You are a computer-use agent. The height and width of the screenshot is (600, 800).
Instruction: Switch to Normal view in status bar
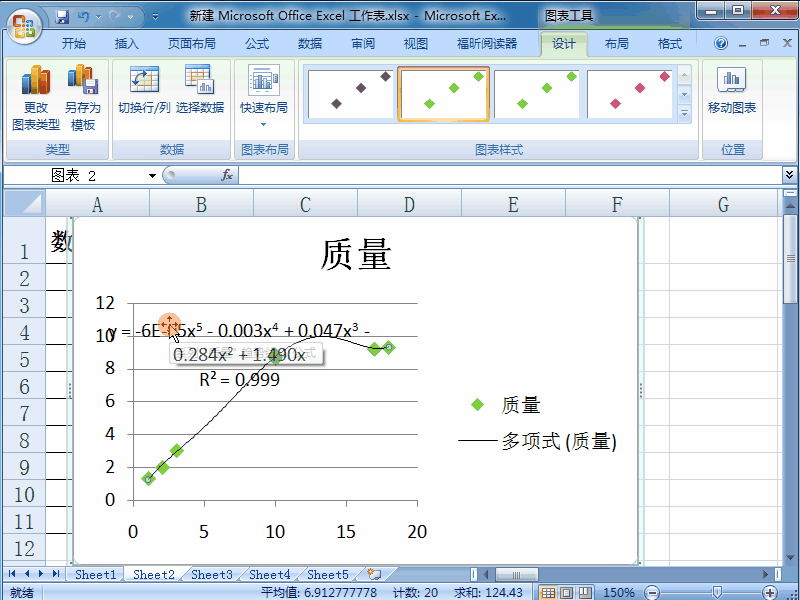[x=548, y=592]
